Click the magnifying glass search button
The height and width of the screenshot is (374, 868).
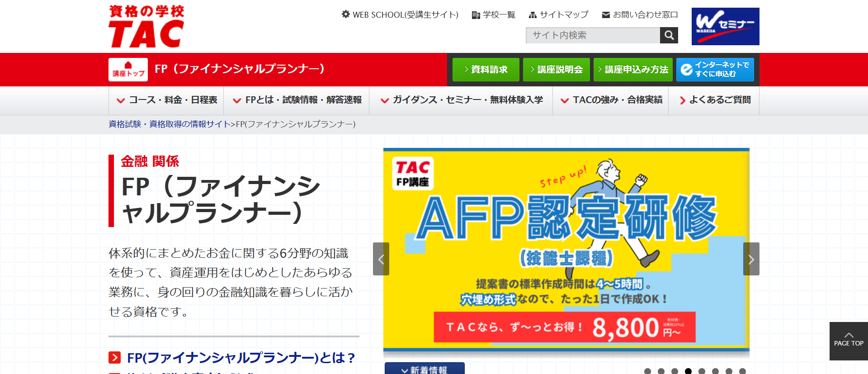pyautogui.click(x=669, y=35)
